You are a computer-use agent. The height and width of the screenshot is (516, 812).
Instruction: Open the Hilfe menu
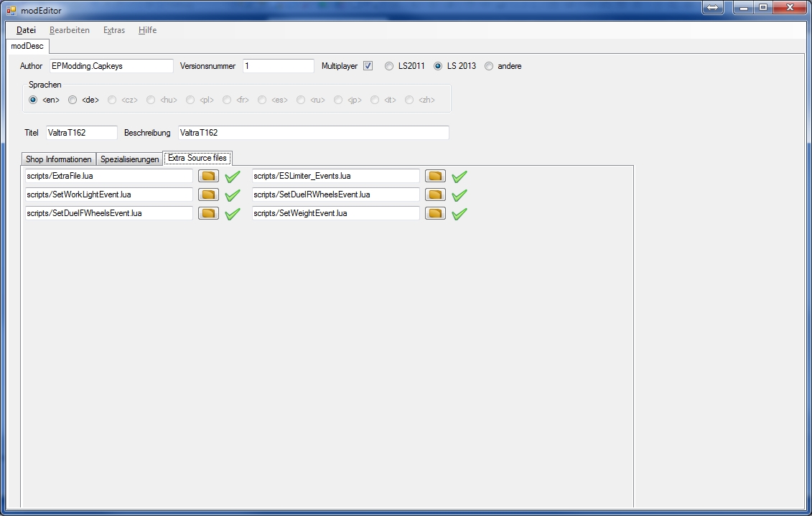[148, 30]
